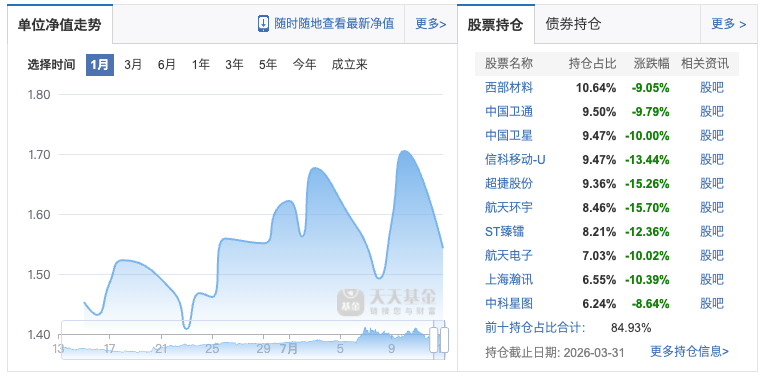Click the 1.70 y-axis label
Image resolution: width=764 pixels, height=376 pixels.
click(38, 155)
